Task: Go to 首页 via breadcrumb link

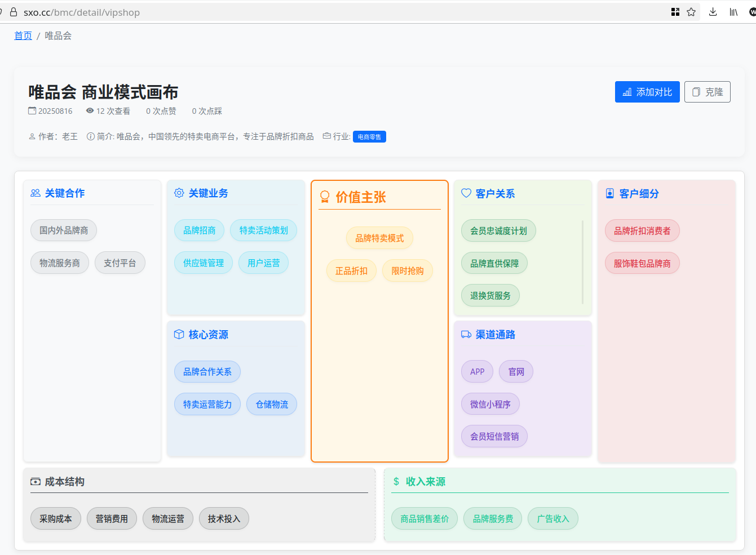Action: pyautogui.click(x=23, y=35)
